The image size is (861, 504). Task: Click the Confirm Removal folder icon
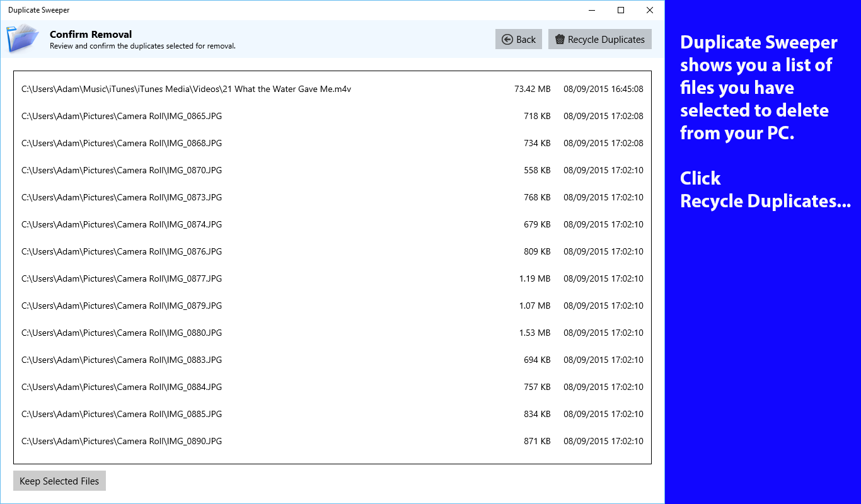click(22, 38)
